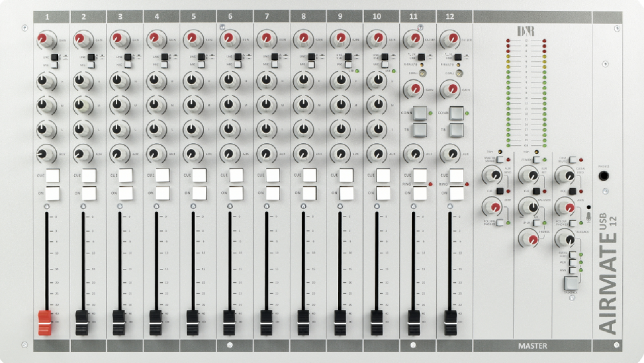Switch on channel 3 with its ON button

126,193
